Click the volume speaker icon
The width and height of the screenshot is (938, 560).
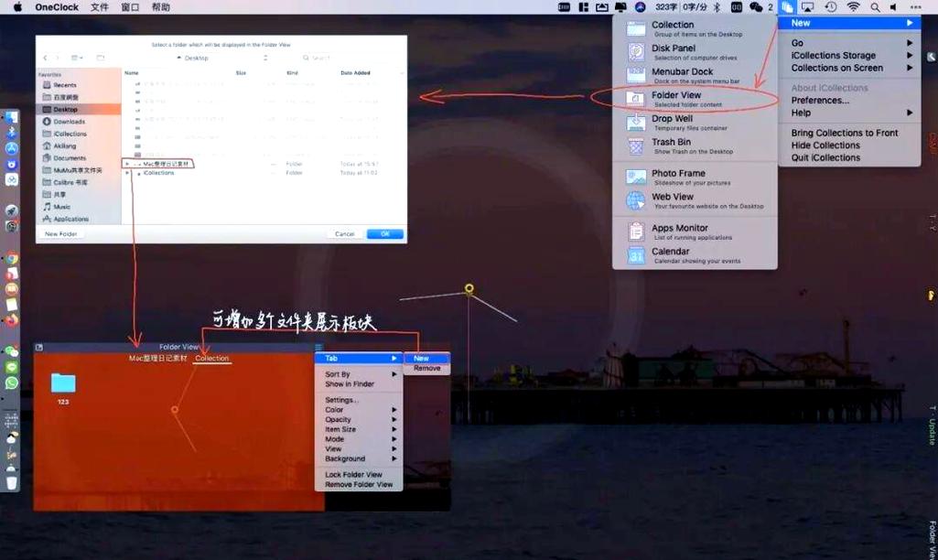pos(893,7)
